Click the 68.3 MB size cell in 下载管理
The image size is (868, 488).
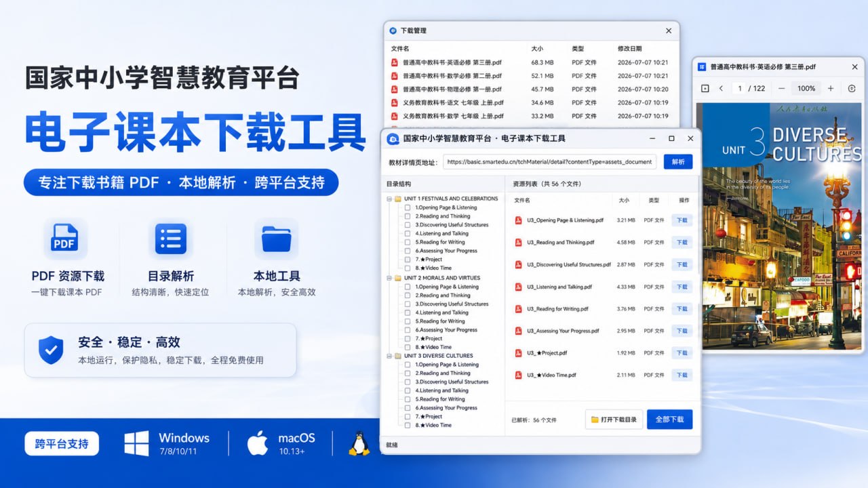[x=542, y=62]
